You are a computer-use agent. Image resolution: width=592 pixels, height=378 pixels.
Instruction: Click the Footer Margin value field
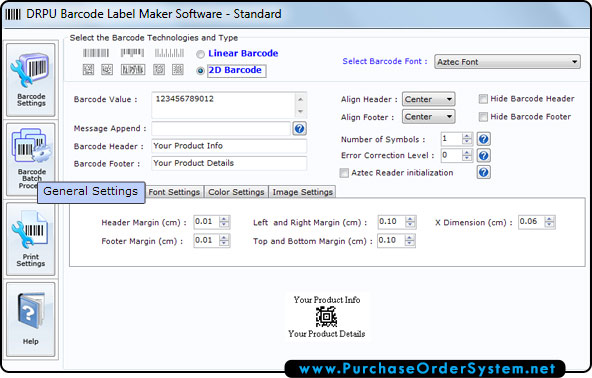[207, 240]
